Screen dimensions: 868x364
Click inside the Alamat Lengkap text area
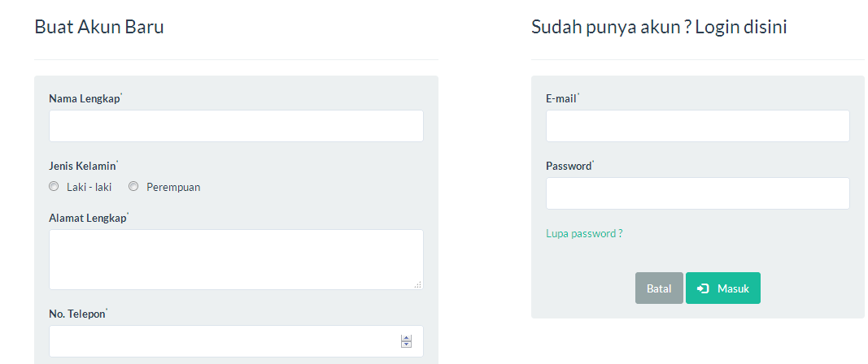[236, 259]
